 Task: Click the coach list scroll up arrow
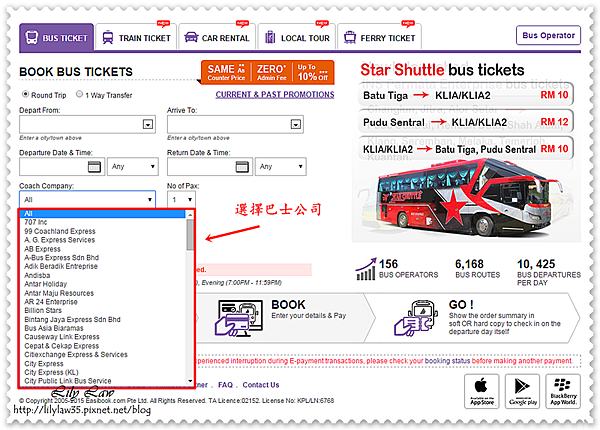click(x=190, y=215)
